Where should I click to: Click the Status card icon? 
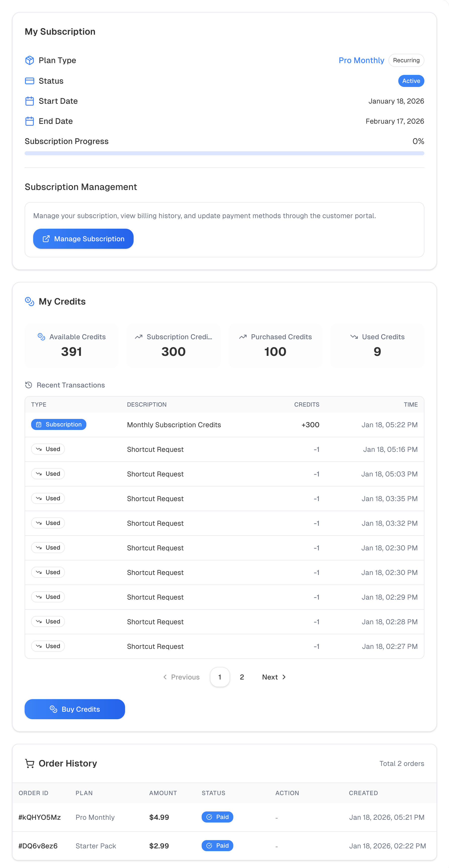[30, 81]
